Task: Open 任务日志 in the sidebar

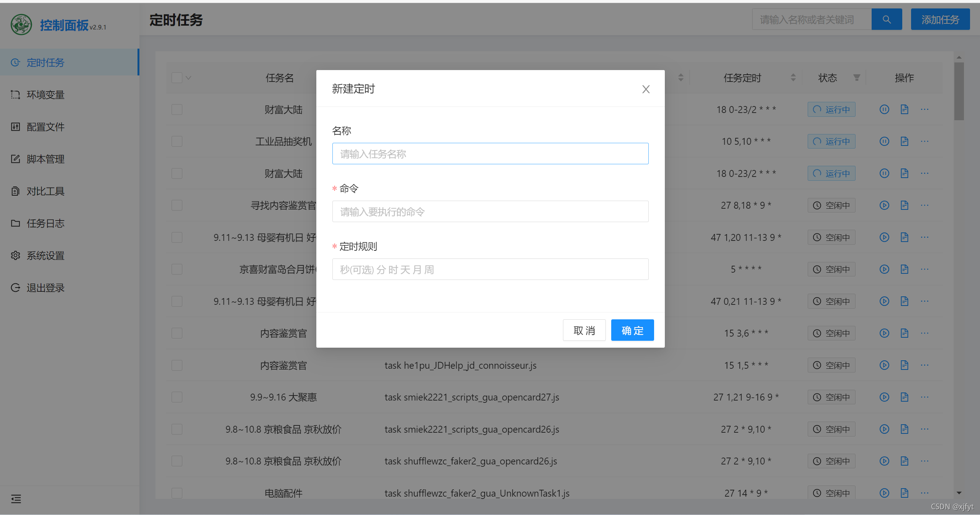Action: click(69, 223)
